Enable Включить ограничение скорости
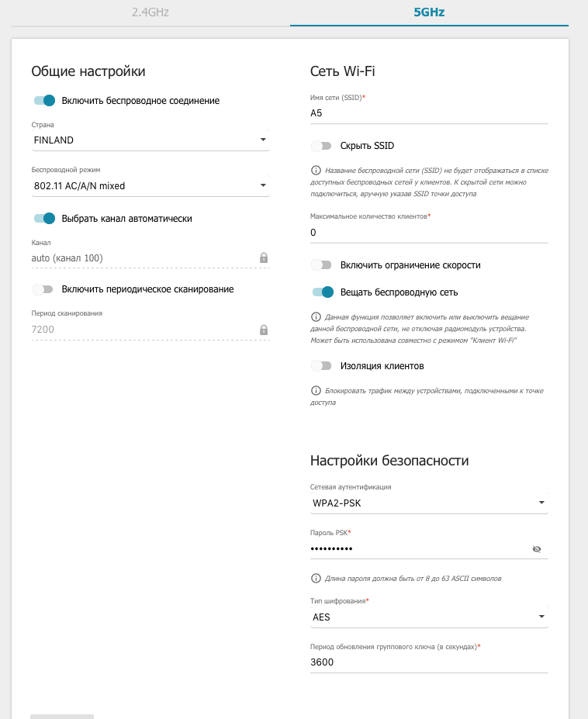 click(x=321, y=265)
